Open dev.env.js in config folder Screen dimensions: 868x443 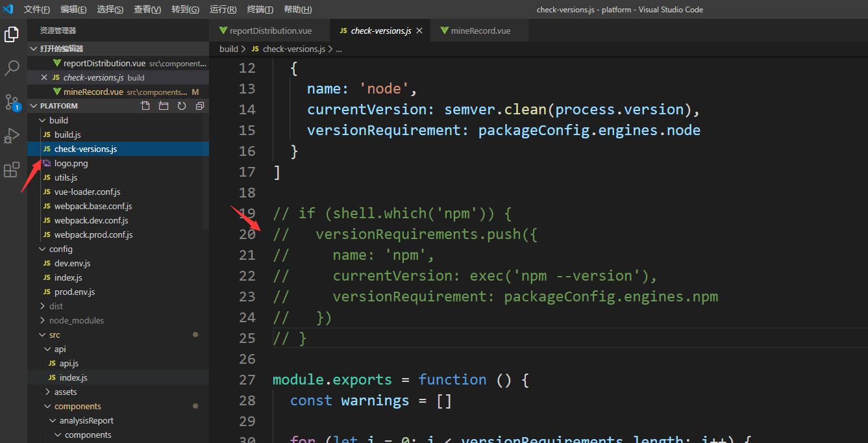pos(118,263)
